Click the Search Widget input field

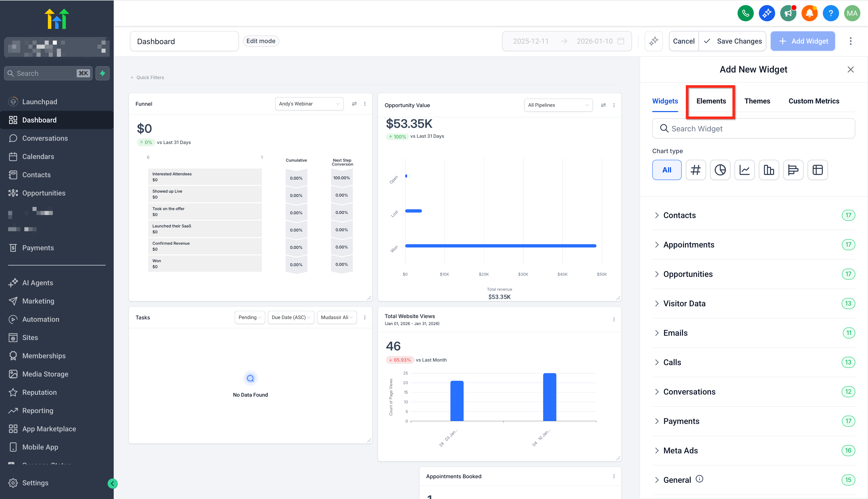click(x=754, y=129)
